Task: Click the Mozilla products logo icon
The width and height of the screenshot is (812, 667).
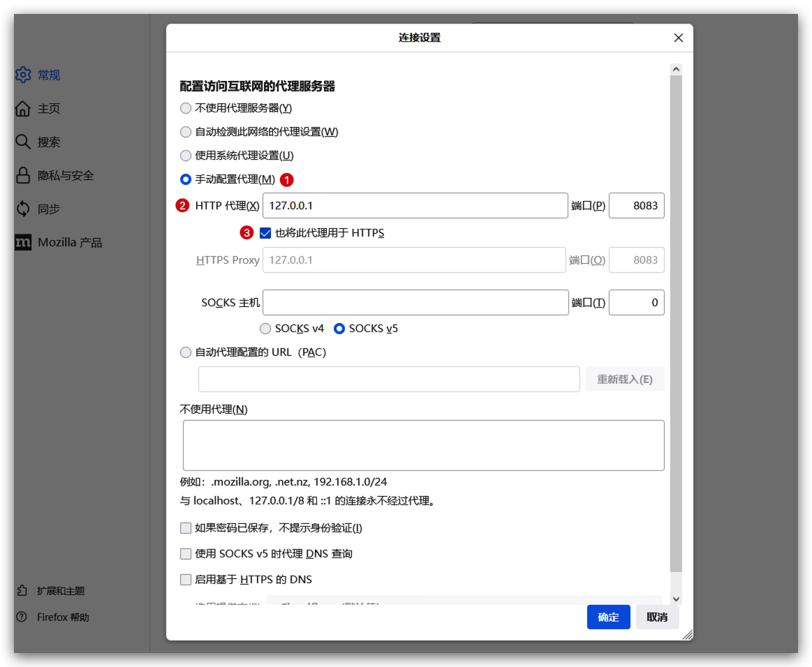Action: 23,242
